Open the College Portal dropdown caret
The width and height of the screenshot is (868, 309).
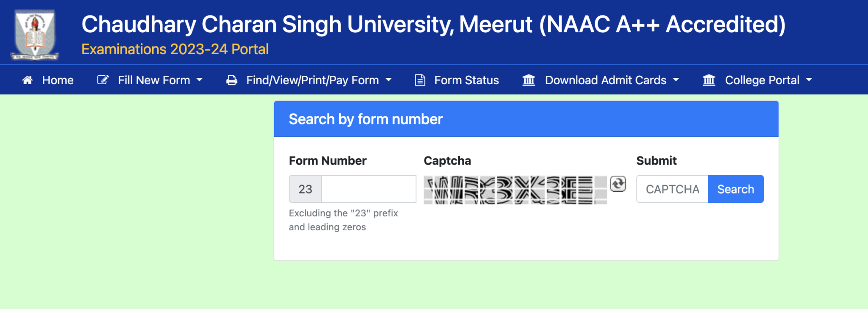coord(809,80)
